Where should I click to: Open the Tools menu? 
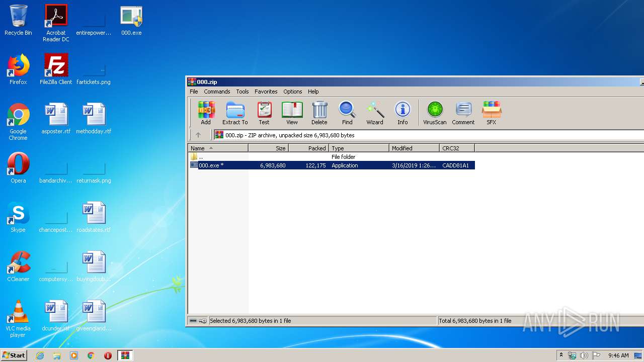click(x=243, y=92)
